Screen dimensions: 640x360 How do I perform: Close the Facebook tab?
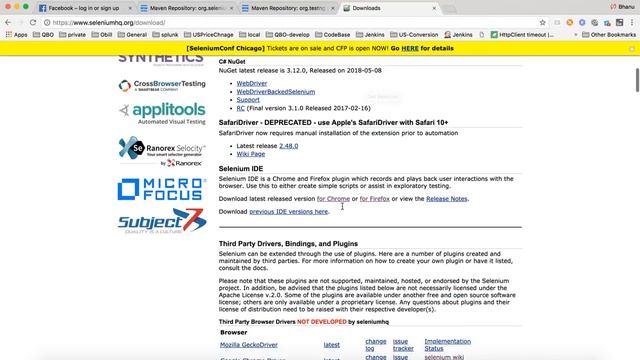130,8
